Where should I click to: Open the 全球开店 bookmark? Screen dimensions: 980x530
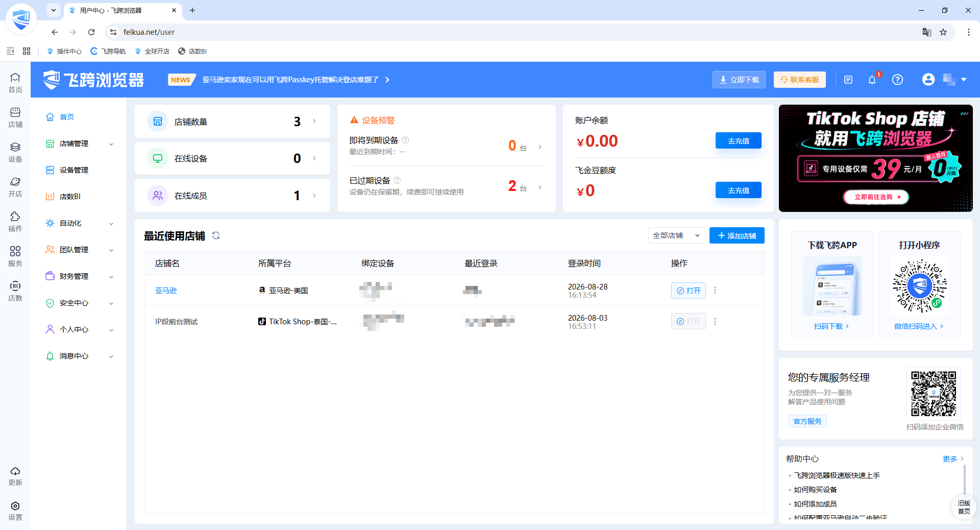[x=152, y=51]
